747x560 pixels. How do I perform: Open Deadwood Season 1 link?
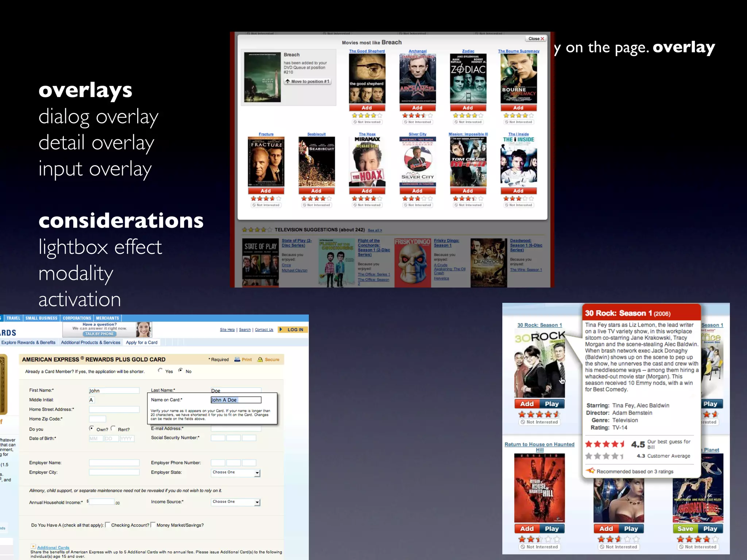(526, 245)
